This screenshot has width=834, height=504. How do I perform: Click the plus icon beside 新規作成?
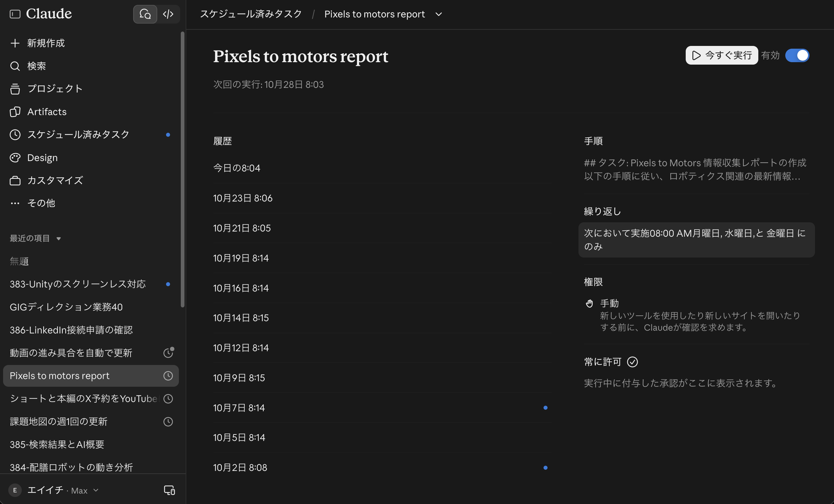(15, 43)
